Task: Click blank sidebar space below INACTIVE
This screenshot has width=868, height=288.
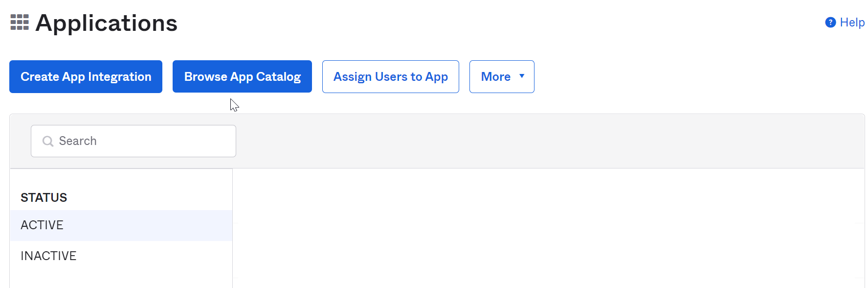Action: click(121, 279)
